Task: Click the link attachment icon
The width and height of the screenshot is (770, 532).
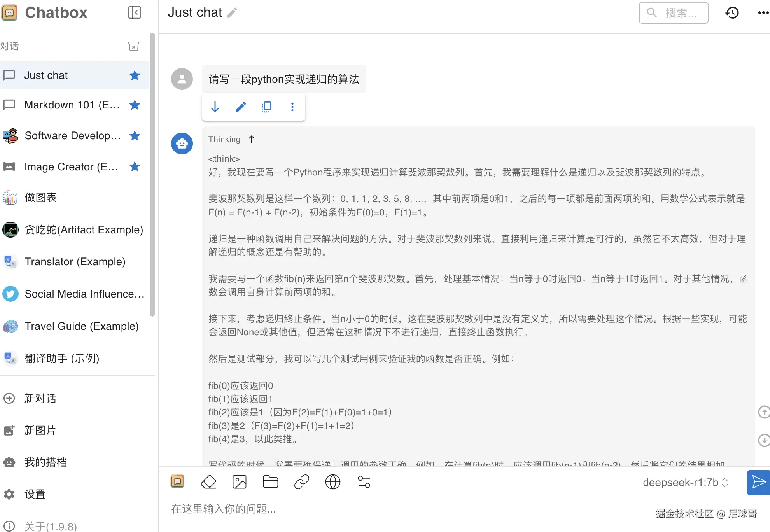Action: (301, 482)
